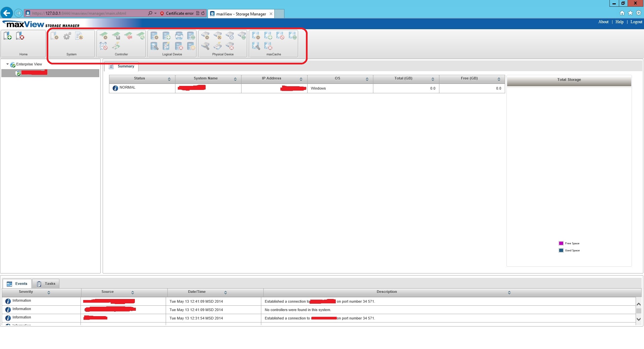Click maxCache lightning with prohibit sign icon
644x349 pixels.
(x=280, y=36)
